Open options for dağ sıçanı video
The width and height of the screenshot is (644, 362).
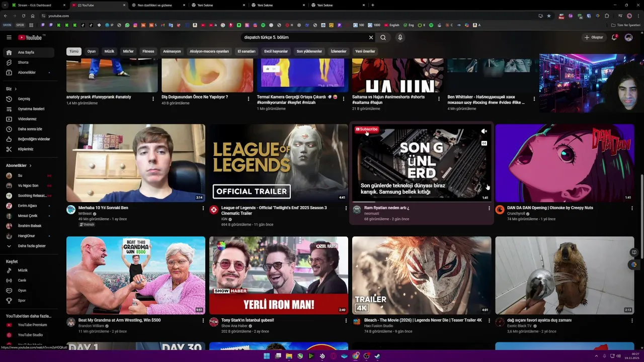click(632, 320)
